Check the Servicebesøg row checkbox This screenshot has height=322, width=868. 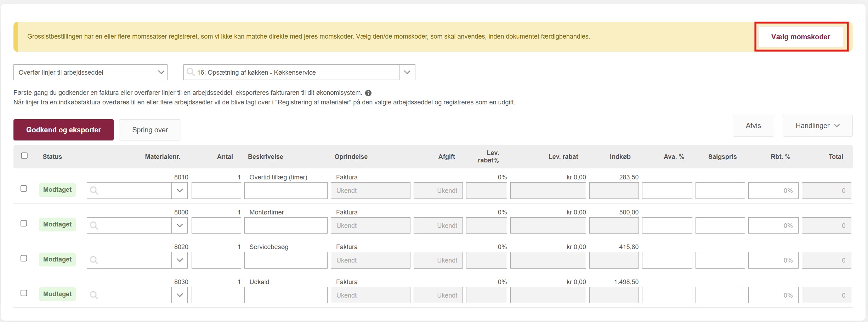24,258
